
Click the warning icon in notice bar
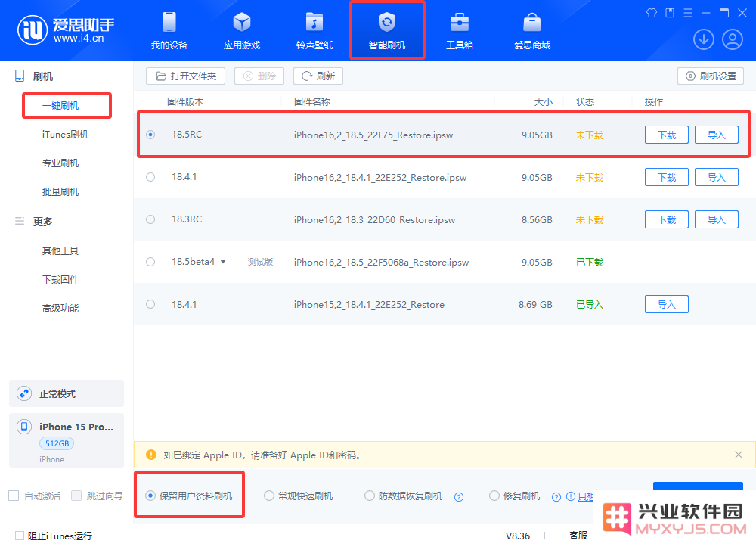pos(151,455)
